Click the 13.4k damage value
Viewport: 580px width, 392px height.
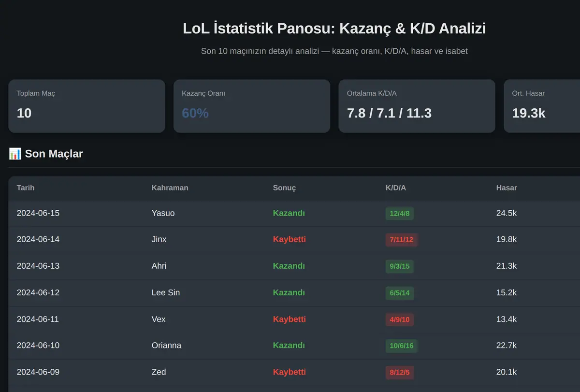pyautogui.click(x=507, y=319)
